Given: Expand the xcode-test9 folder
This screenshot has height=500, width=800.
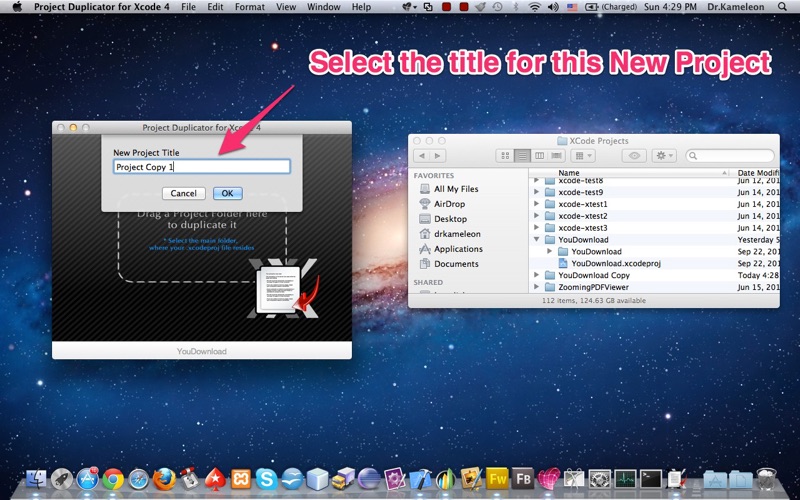Looking at the screenshot, I should click(x=536, y=192).
